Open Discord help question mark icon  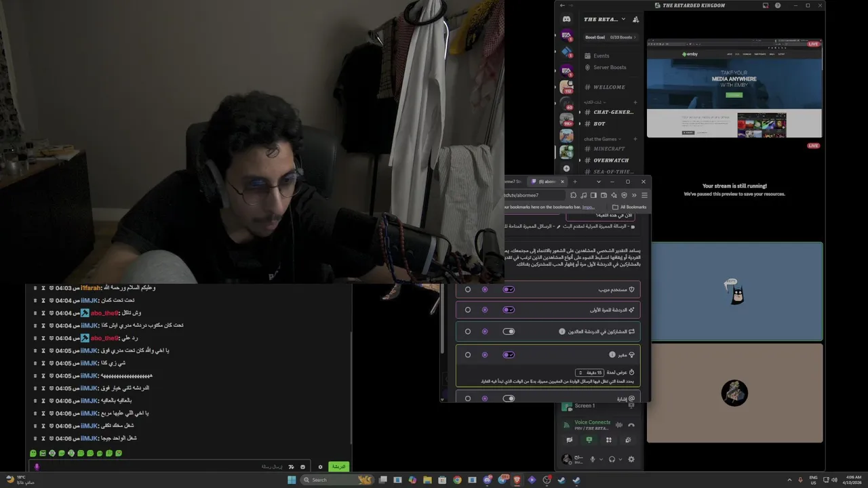778,5
